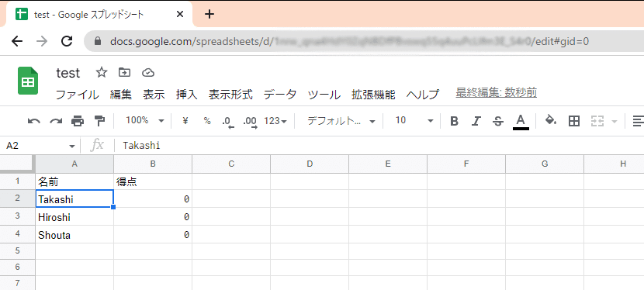Click the merge cells icon

(x=597, y=121)
